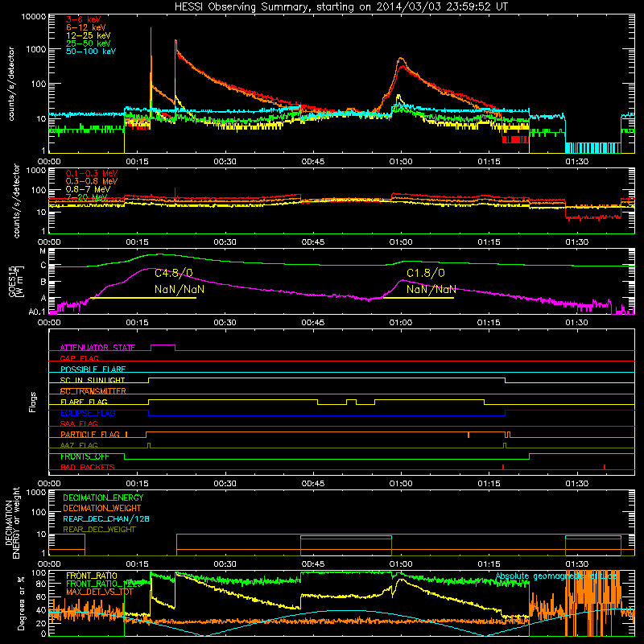Viewport: 644px width, 644px height.
Task: Click the '0.8-7 MeV' legend label
Action: coord(89,189)
